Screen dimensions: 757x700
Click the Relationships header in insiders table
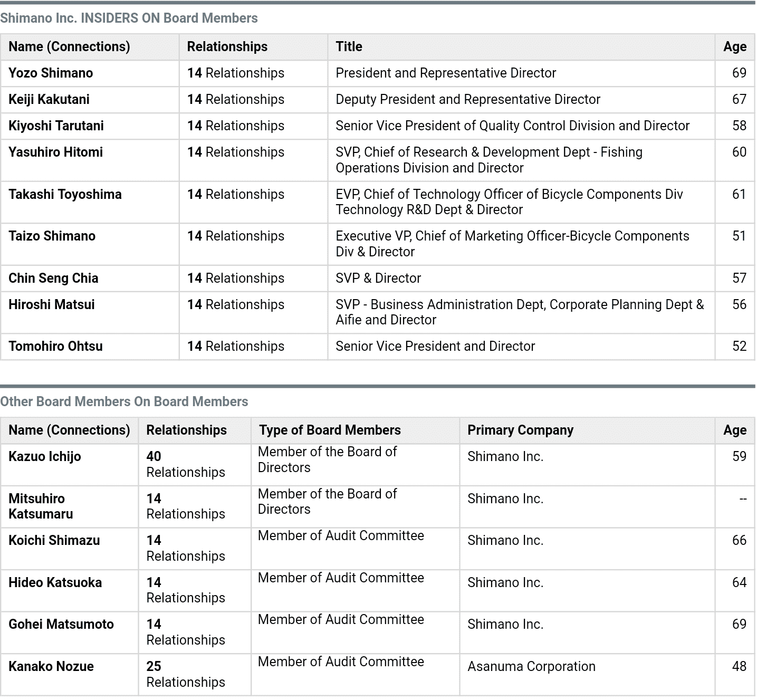227,47
